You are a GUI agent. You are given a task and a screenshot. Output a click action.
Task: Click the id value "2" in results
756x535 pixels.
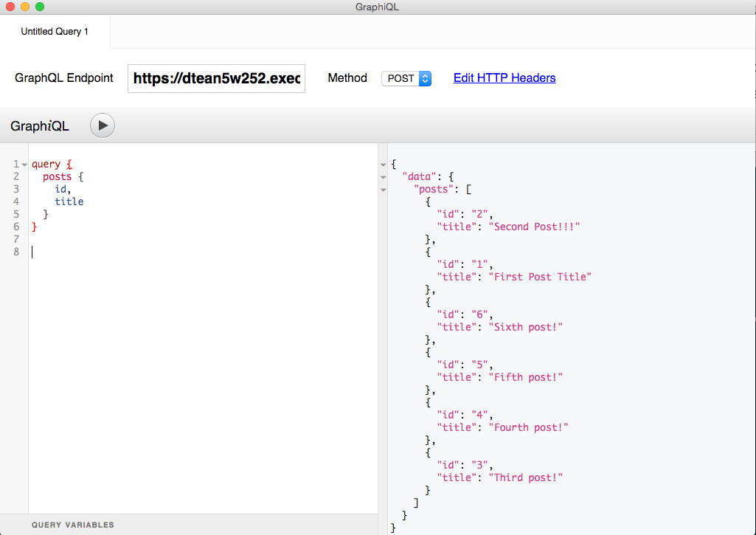point(479,214)
